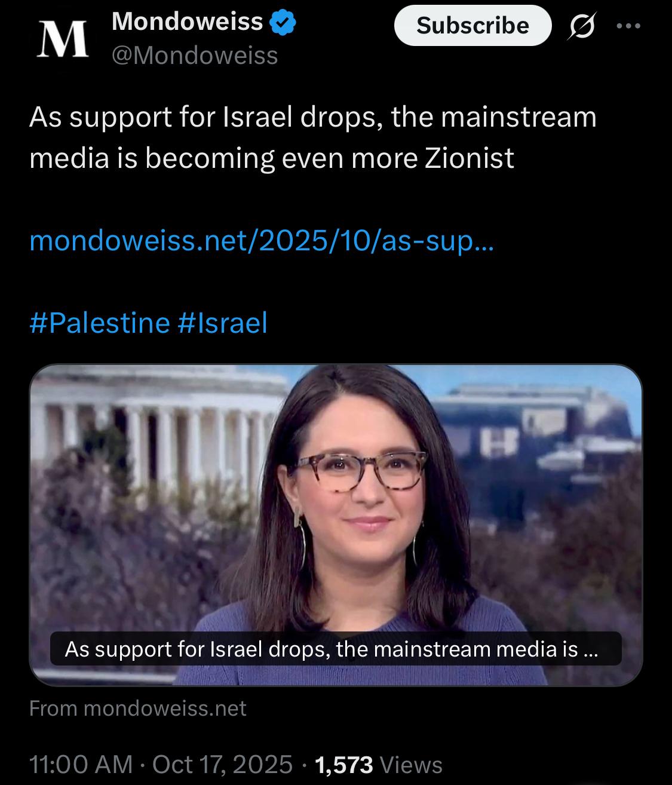View the 1,573 Views count
The width and height of the screenshot is (672, 785).
click(x=379, y=764)
